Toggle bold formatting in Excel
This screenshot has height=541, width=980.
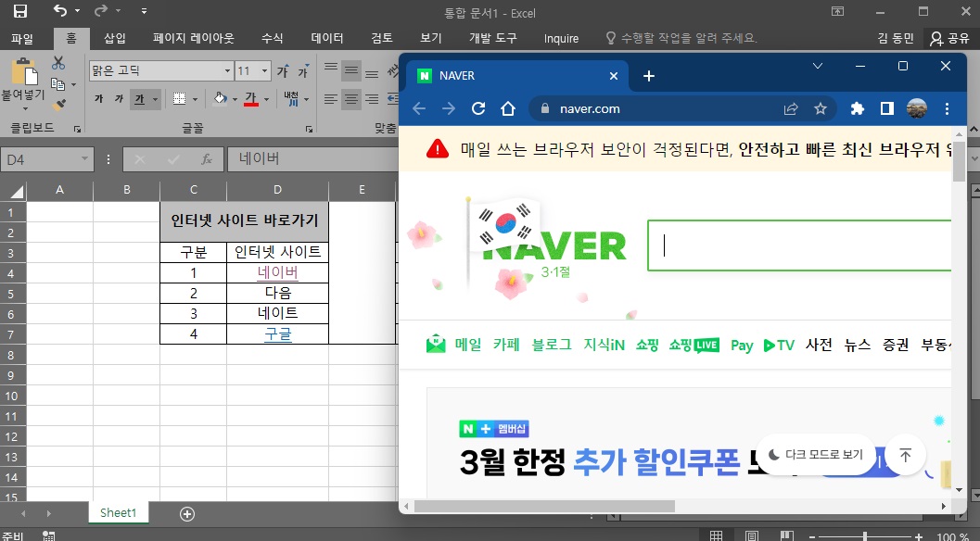99,99
